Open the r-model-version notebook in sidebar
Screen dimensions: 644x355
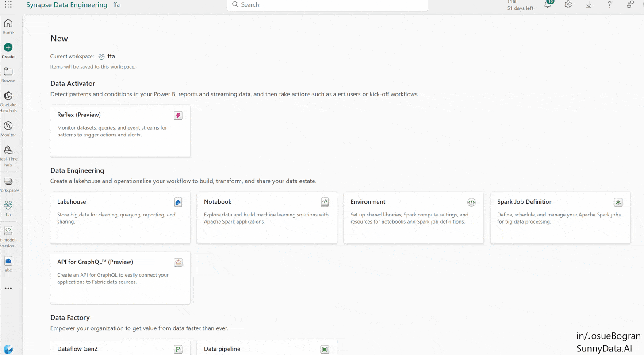point(8,237)
